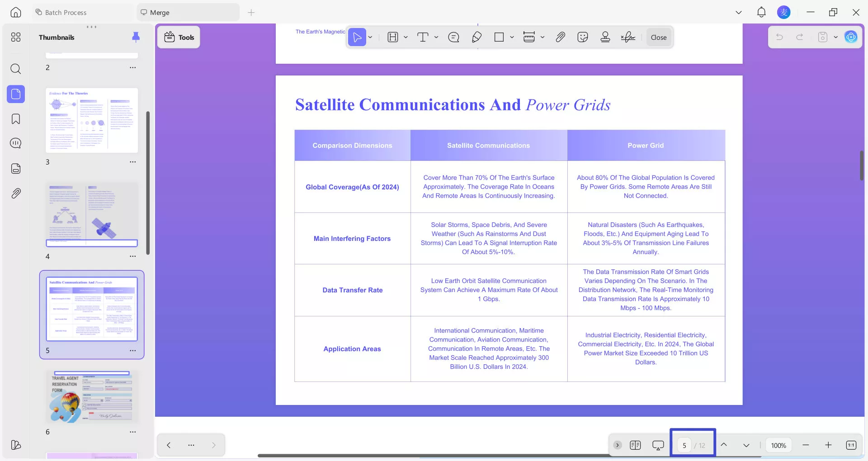This screenshot has height=461, width=868.
Task: Open options for page 3 thumbnail
Action: 132,162
